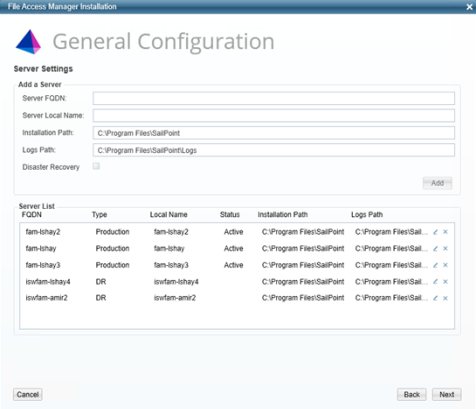Click the Add server button
Viewport: 476px width, 409px height.
click(x=437, y=183)
